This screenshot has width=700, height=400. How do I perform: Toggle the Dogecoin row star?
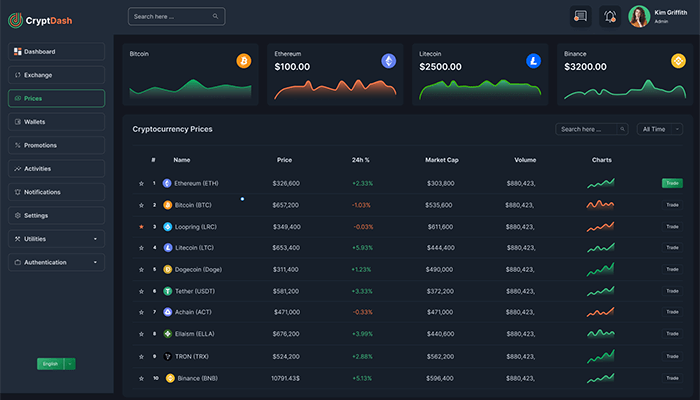click(141, 270)
